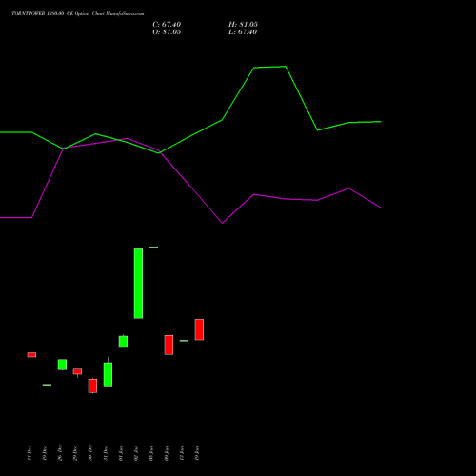Click the green candle for 26 Dec
This screenshot has width=476, height=476.
point(62,365)
